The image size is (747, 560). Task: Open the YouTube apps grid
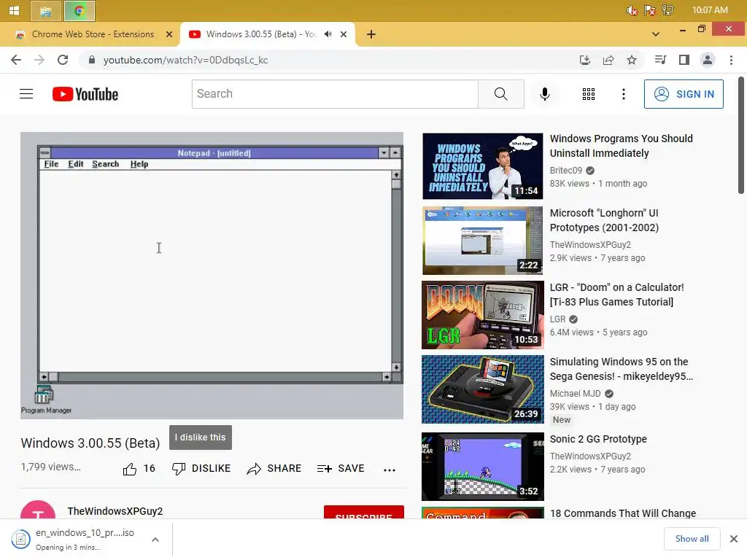[589, 94]
